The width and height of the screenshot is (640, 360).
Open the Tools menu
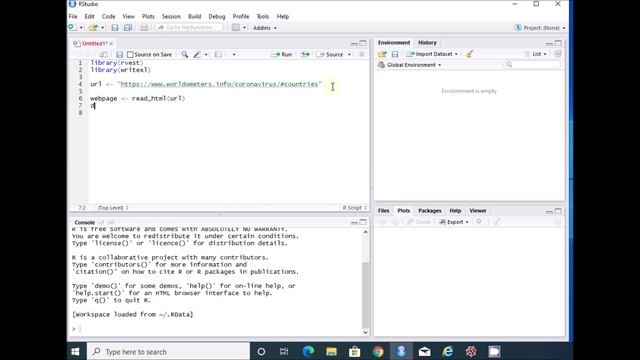(x=262, y=16)
